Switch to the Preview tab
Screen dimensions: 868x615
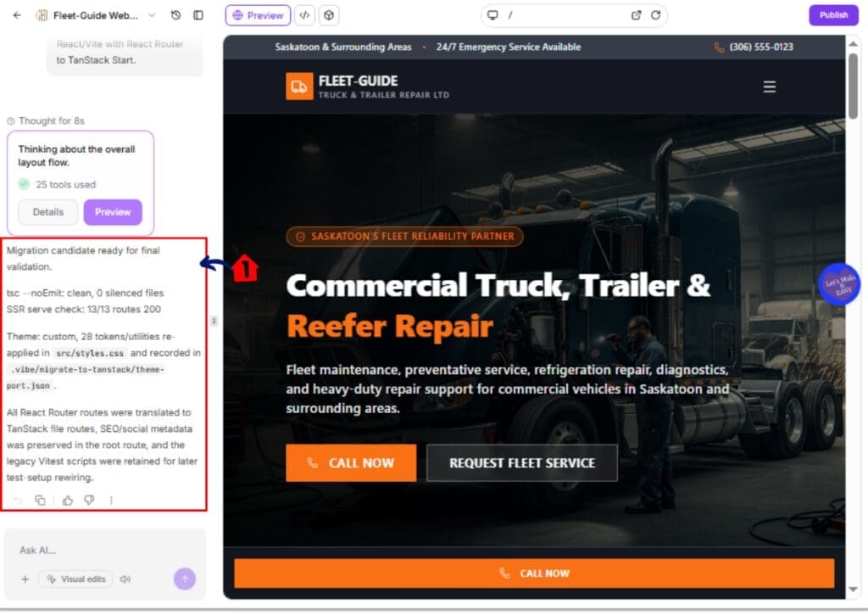point(258,15)
